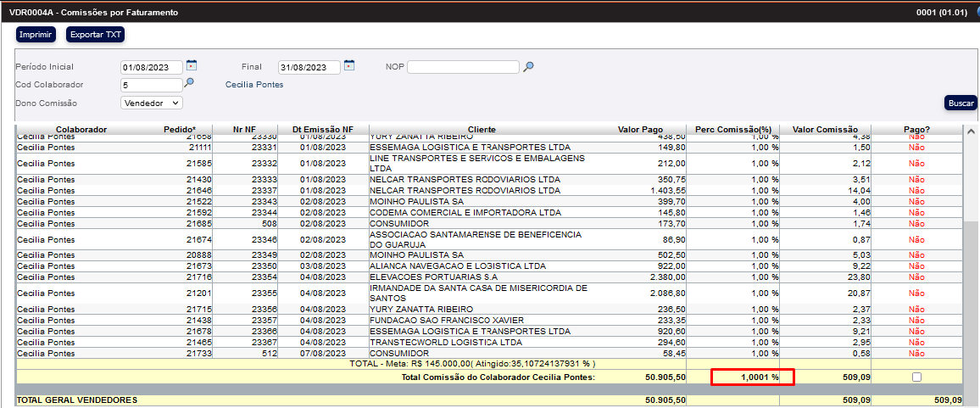Viewport: 980px width, 408px height.
Task: Open the Cecilia Pontes collaborator link
Action: pyautogui.click(x=254, y=85)
